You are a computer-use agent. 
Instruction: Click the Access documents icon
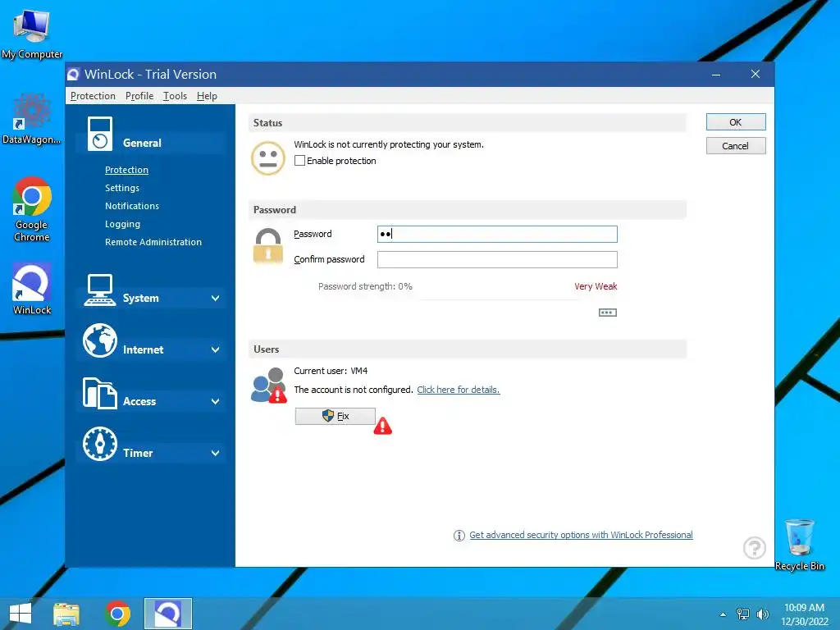click(x=99, y=393)
